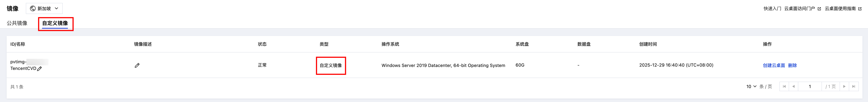Select the 自定义镜像 tab
868x102 pixels.
pyautogui.click(x=55, y=23)
